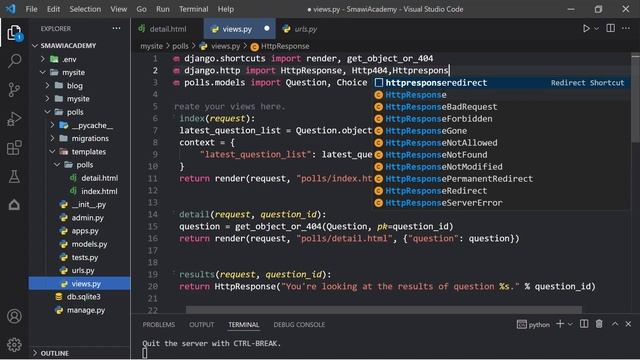Screen dimensions: 640x360
Task: Expand the __pycache__ folder
Action: [x=79, y=125]
